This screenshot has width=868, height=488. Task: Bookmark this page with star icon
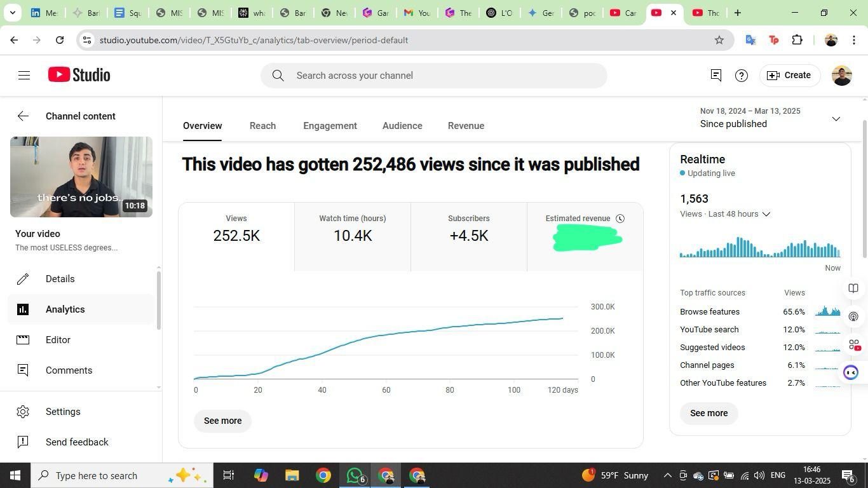point(719,40)
